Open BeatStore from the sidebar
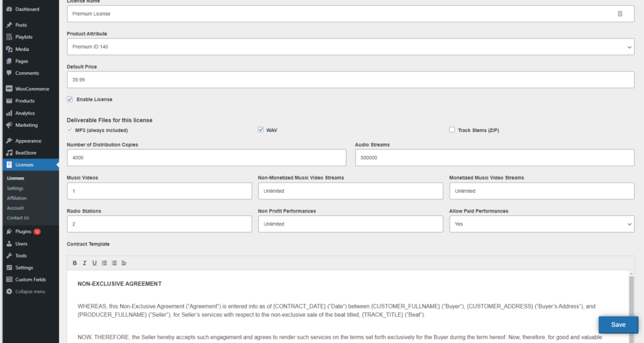 25,153
